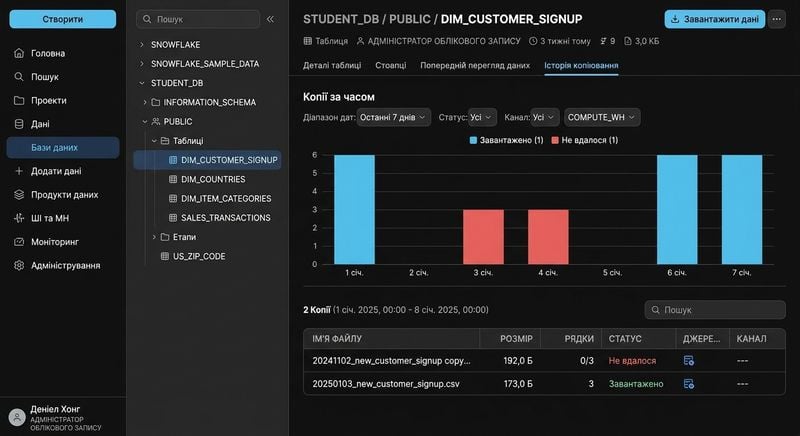Open the COMPUTE_WH warehouse dropdown
Viewport: 800px width, 436px height.
coord(602,117)
